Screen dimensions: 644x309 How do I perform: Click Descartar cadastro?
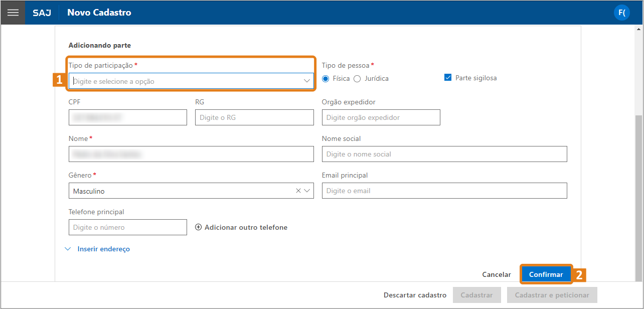pos(415,295)
